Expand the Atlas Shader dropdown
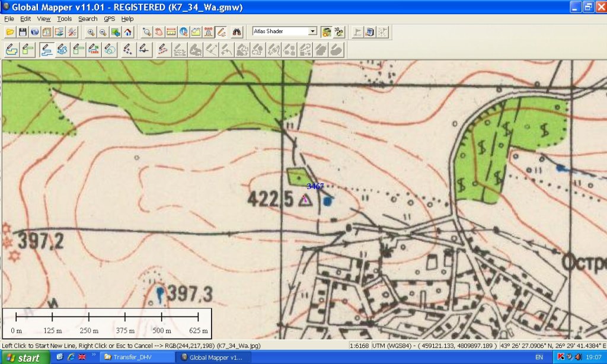The width and height of the screenshot is (607, 364). tap(313, 31)
